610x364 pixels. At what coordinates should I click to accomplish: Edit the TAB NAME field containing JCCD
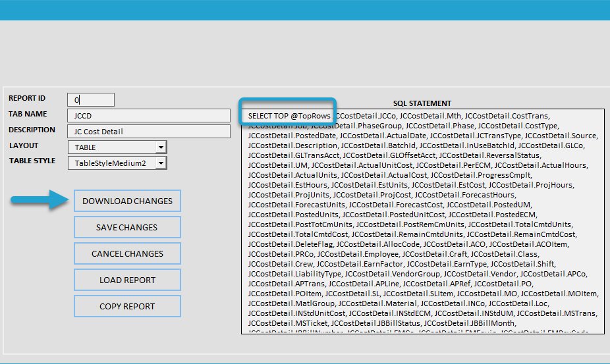point(149,115)
